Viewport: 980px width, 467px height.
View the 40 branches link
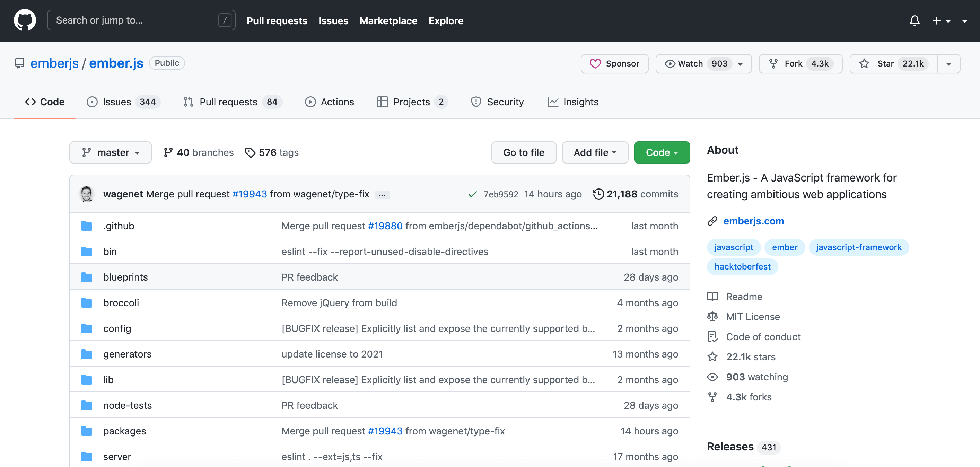[198, 152]
